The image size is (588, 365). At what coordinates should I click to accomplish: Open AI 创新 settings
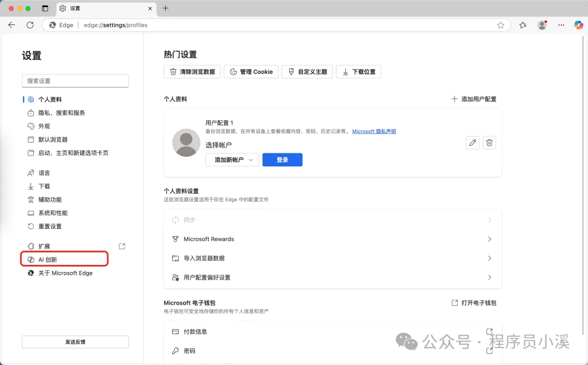click(x=64, y=259)
